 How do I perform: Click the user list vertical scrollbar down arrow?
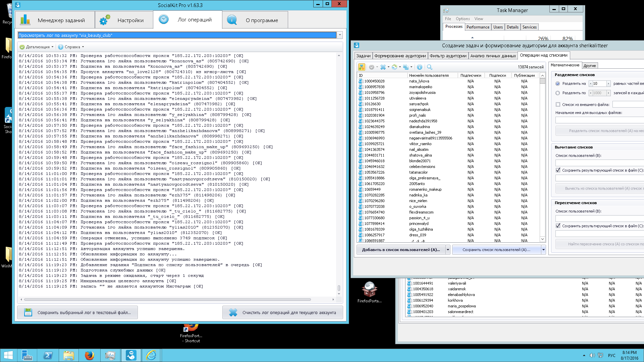tap(542, 239)
